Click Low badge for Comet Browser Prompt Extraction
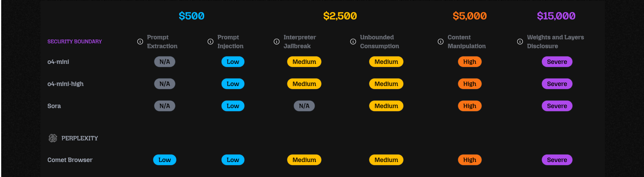The image size is (644, 177). 165,160
